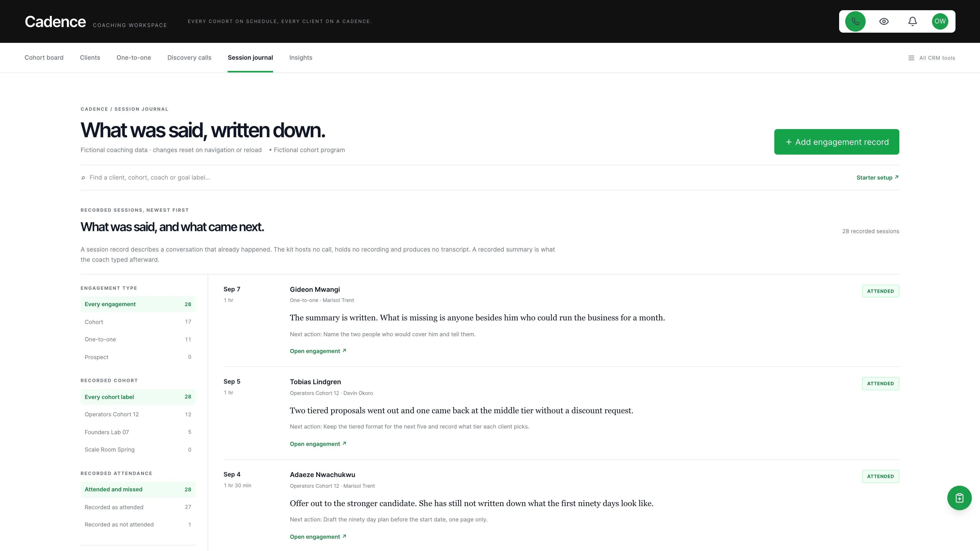
Task: Click the Cadence logo
Action: point(55,22)
